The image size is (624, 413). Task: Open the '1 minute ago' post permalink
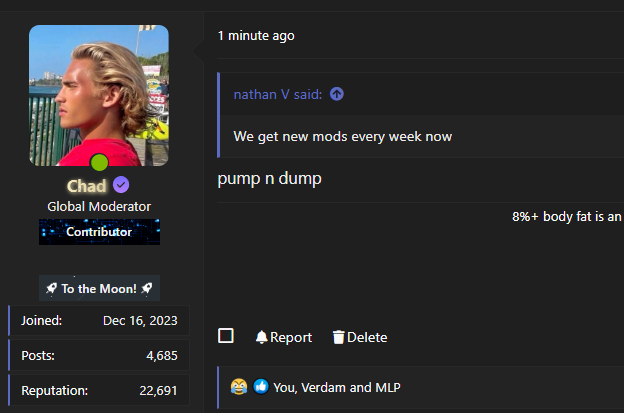click(x=256, y=36)
